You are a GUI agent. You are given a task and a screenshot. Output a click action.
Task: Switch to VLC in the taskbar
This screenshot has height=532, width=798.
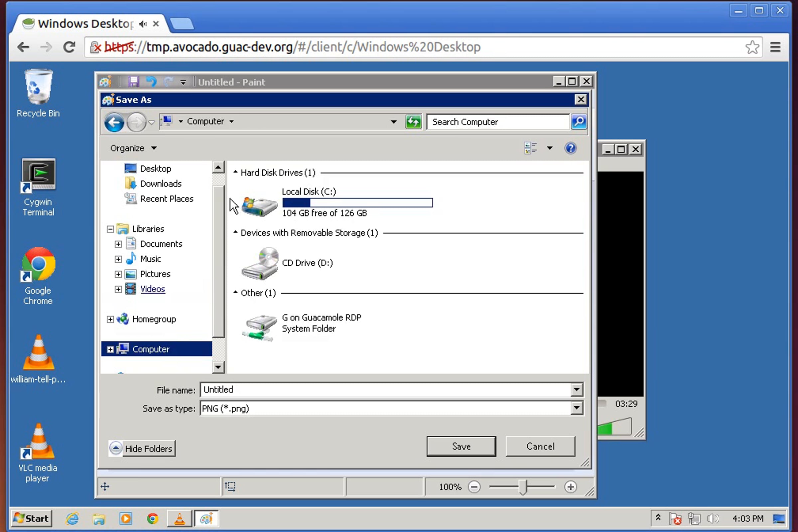pos(180,518)
